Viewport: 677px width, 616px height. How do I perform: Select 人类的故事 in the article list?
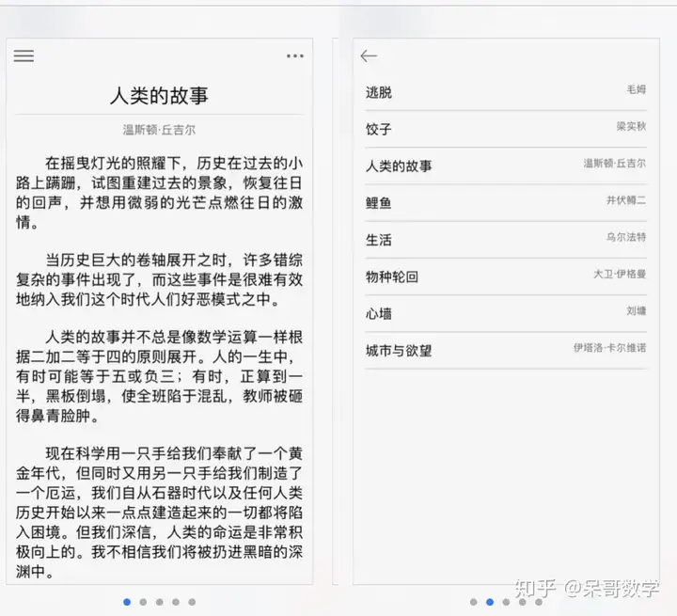coord(399,166)
